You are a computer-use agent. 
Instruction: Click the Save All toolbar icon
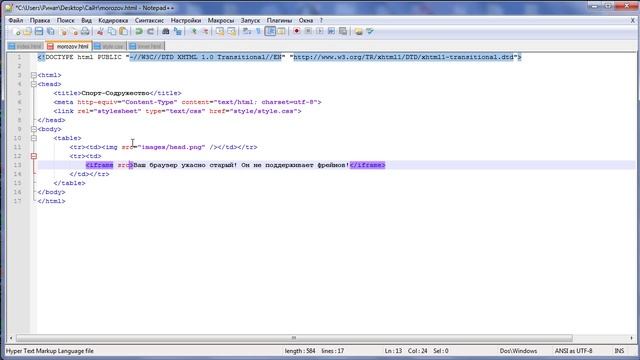pos(51,31)
